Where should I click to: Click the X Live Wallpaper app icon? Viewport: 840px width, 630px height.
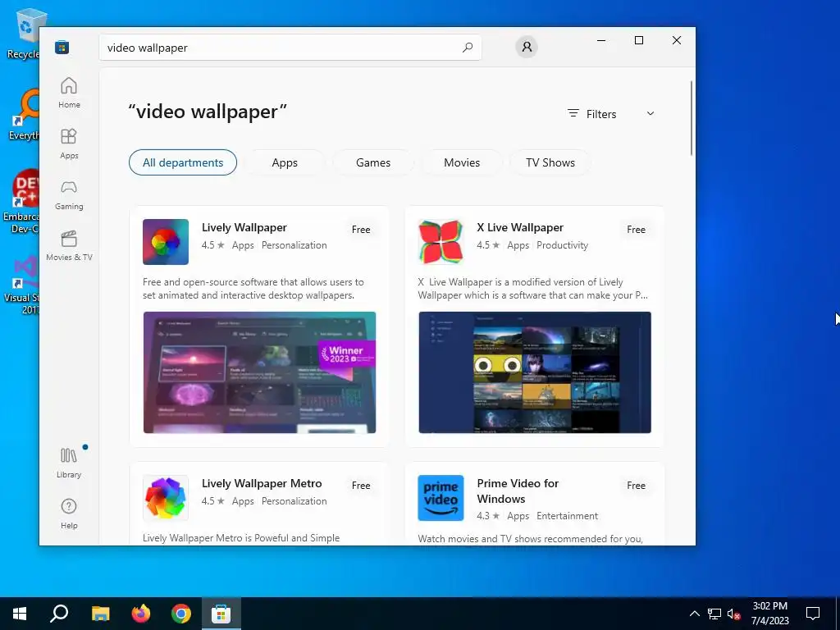pos(441,242)
